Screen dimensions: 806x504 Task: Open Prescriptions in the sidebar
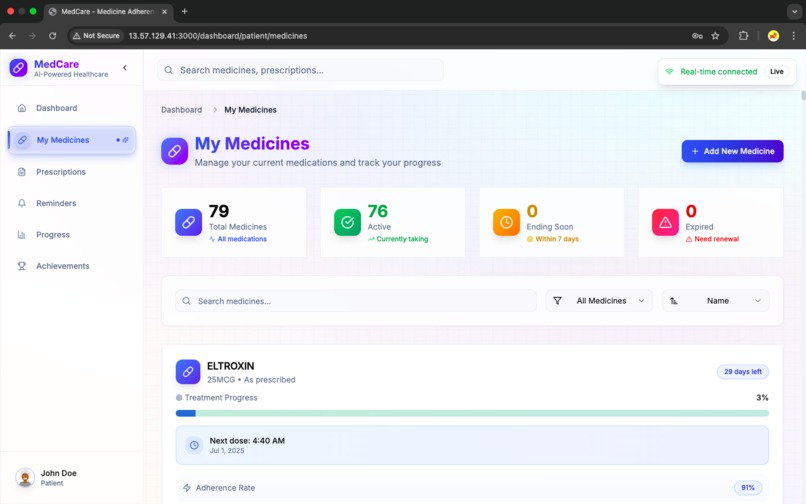point(72,172)
